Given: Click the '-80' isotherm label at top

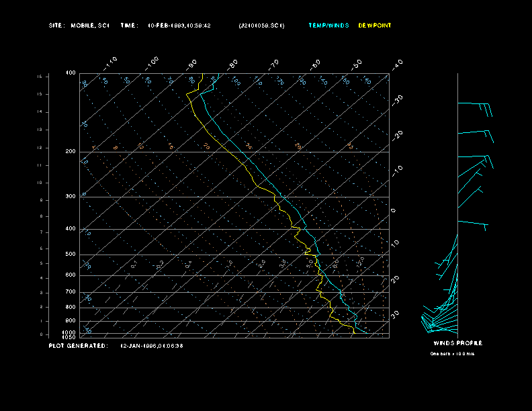Looking at the screenshot, I should [x=232, y=64].
